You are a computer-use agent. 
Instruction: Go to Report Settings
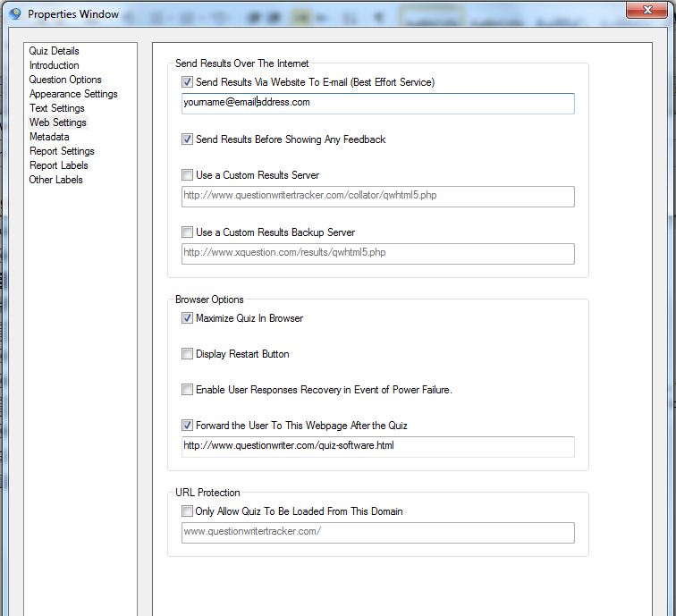click(x=62, y=151)
